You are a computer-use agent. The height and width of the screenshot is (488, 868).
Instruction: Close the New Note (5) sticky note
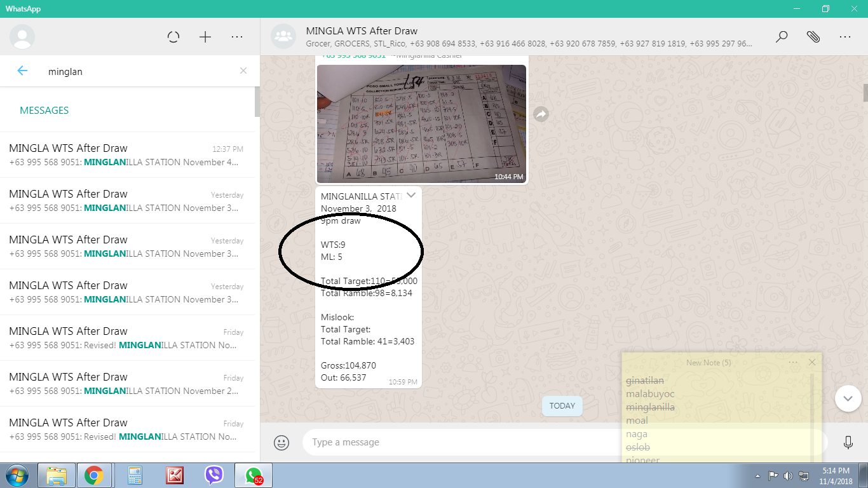coord(811,362)
